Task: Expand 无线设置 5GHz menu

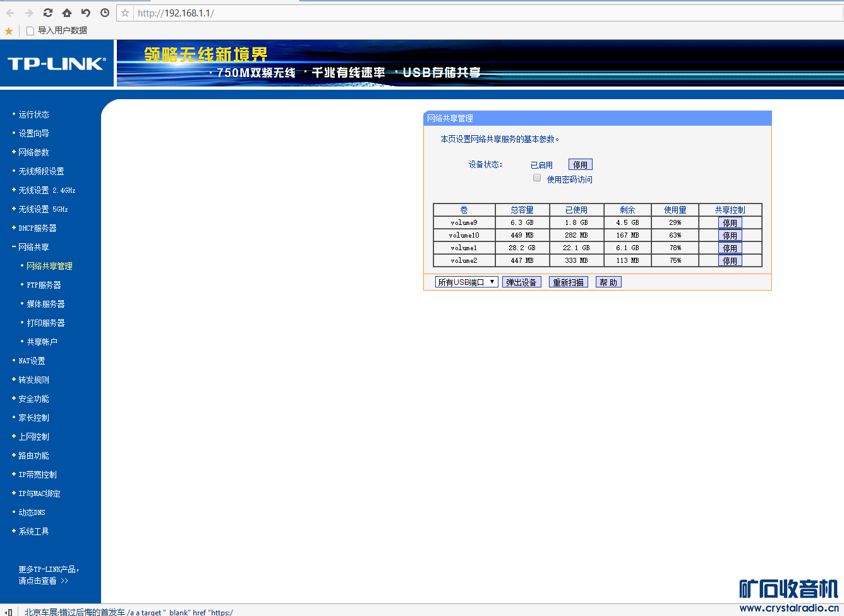Action: coord(43,209)
